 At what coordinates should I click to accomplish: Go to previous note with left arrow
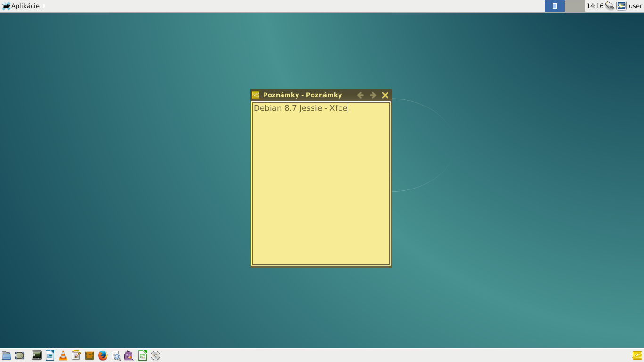360,95
